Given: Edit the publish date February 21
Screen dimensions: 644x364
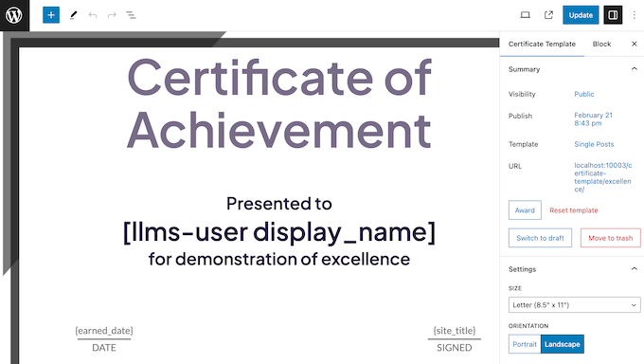Looking at the screenshot, I should pyautogui.click(x=594, y=119).
